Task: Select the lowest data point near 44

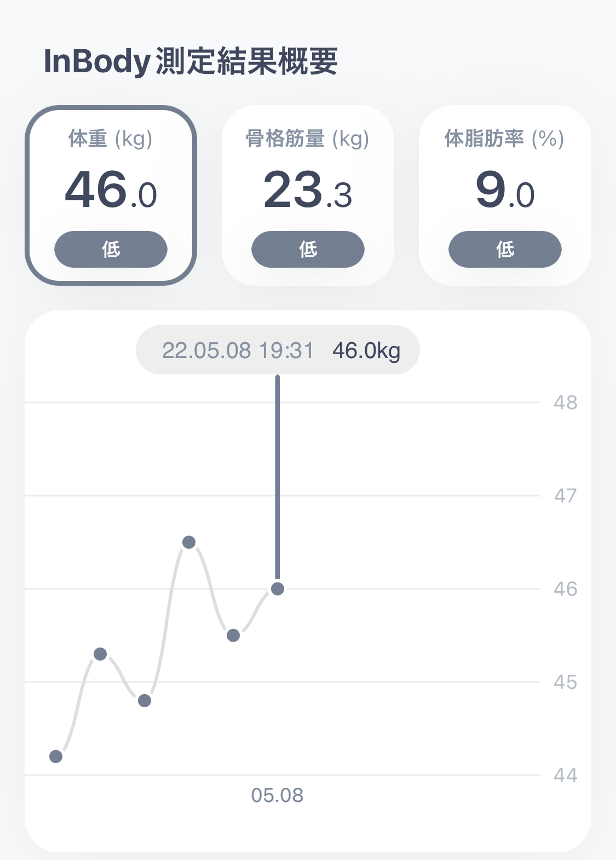Action: (x=56, y=757)
